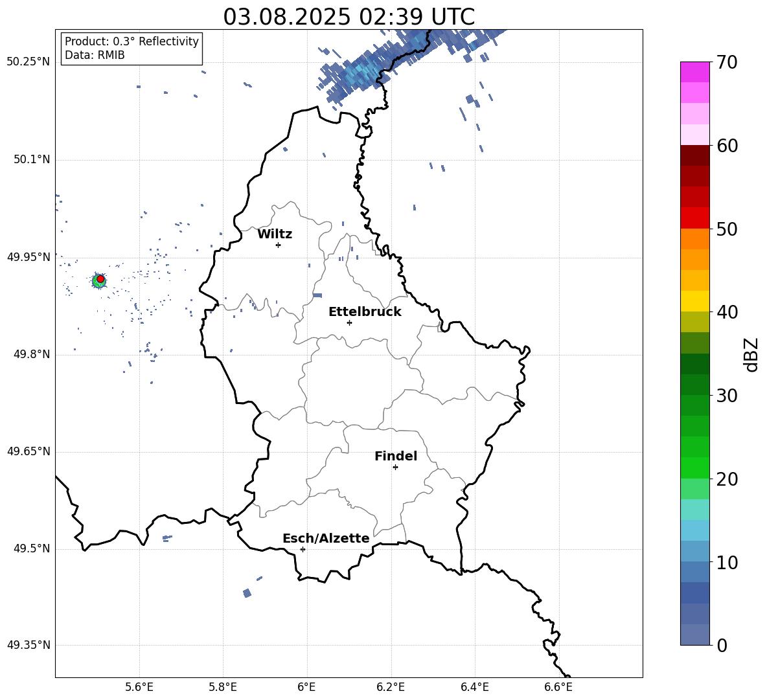Click the 6.4°E longitude label
Screen dimensions: 767x700
point(474,687)
